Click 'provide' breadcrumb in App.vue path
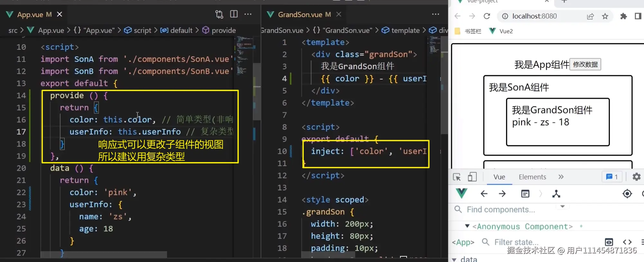The image size is (644, 262). tap(219, 31)
